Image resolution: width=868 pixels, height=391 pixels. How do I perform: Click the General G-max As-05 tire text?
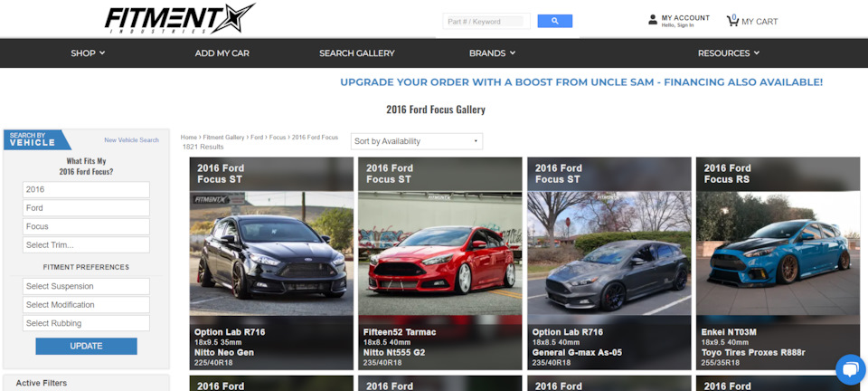[577, 352]
